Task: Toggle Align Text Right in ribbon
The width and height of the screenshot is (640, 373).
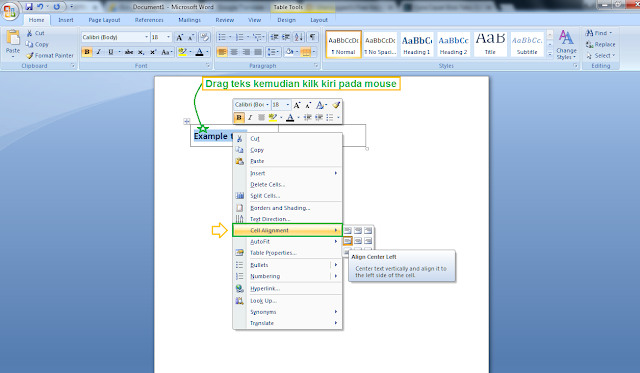Action: tap(246, 52)
